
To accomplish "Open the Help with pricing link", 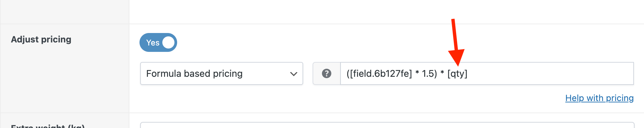I will (599, 98).
